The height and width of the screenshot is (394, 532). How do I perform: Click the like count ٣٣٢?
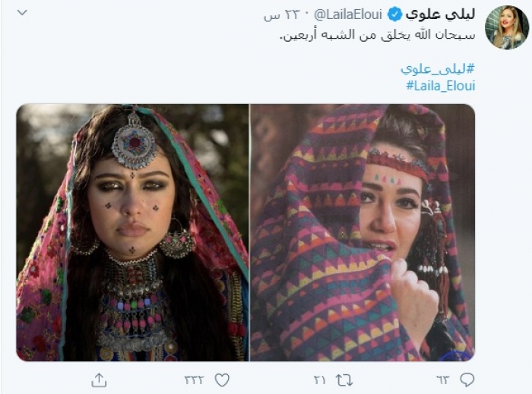tap(196, 378)
